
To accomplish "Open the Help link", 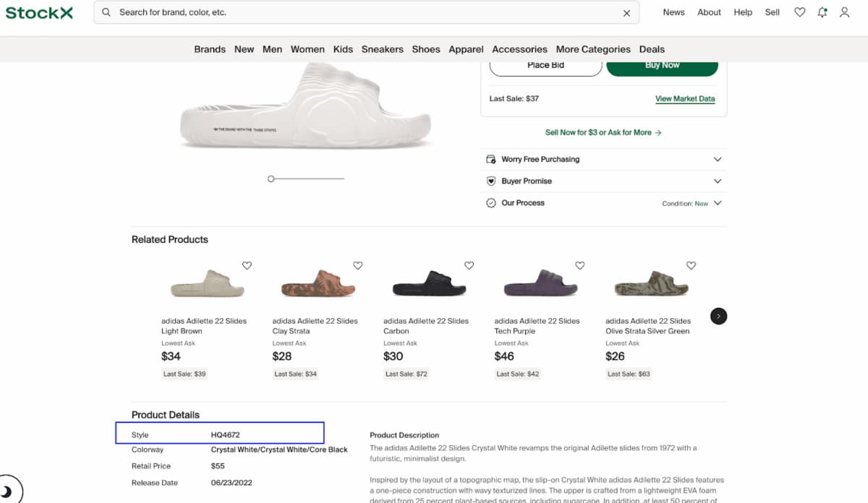I will pyautogui.click(x=743, y=12).
